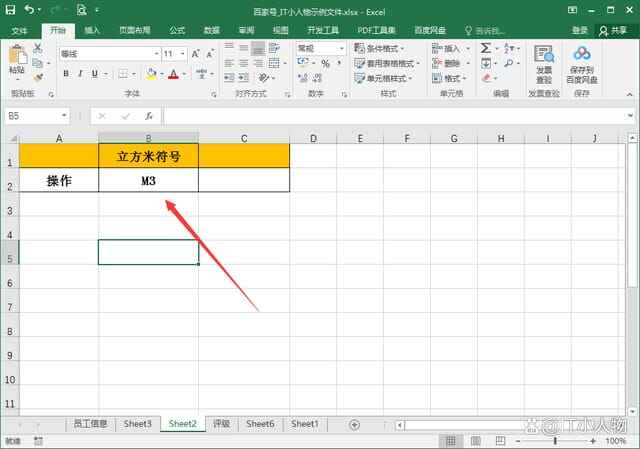This screenshot has height=449, width=640.
Task: Click the font color red A swatch
Action: tap(173, 74)
